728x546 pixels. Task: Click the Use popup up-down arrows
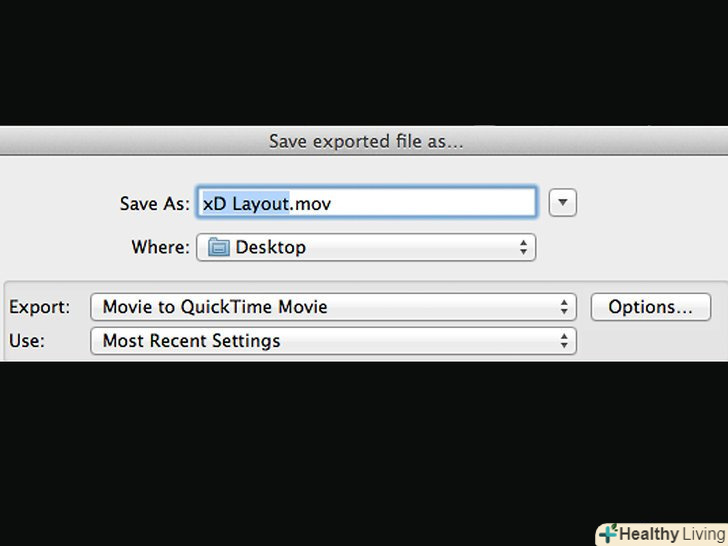pyautogui.click(x=564, y=341)
